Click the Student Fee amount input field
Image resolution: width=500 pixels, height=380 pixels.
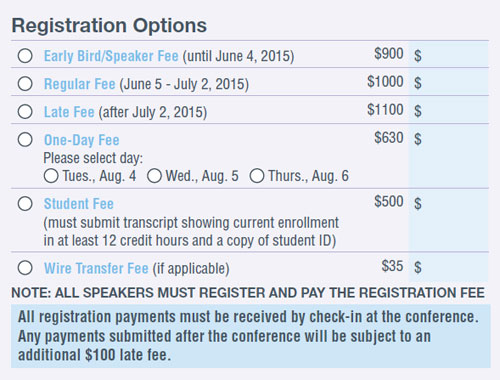coord(449,220)
